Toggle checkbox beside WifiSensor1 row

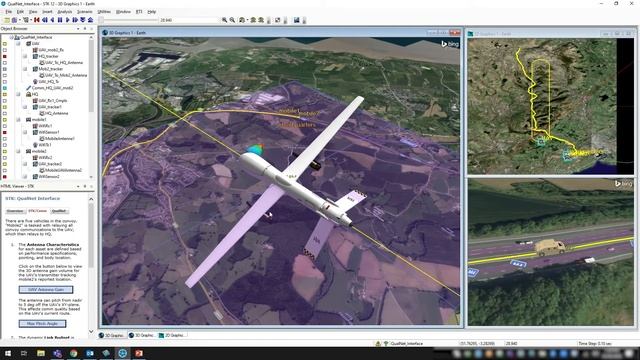tap(4, 132)
